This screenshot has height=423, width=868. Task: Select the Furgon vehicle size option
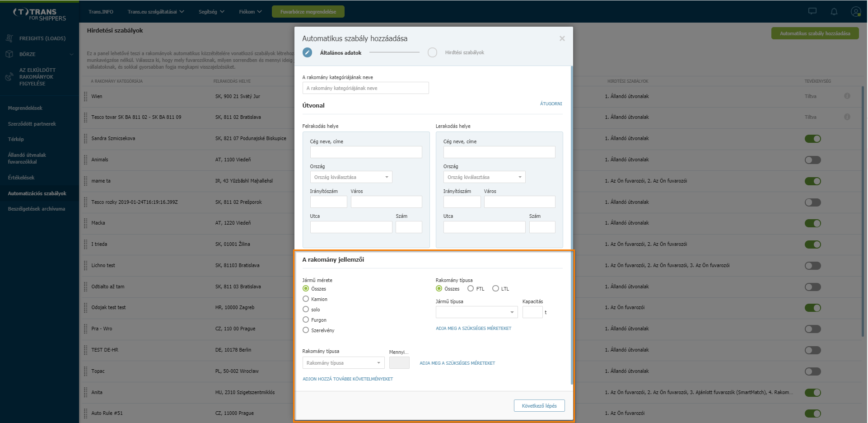click(x=306, y=320)
